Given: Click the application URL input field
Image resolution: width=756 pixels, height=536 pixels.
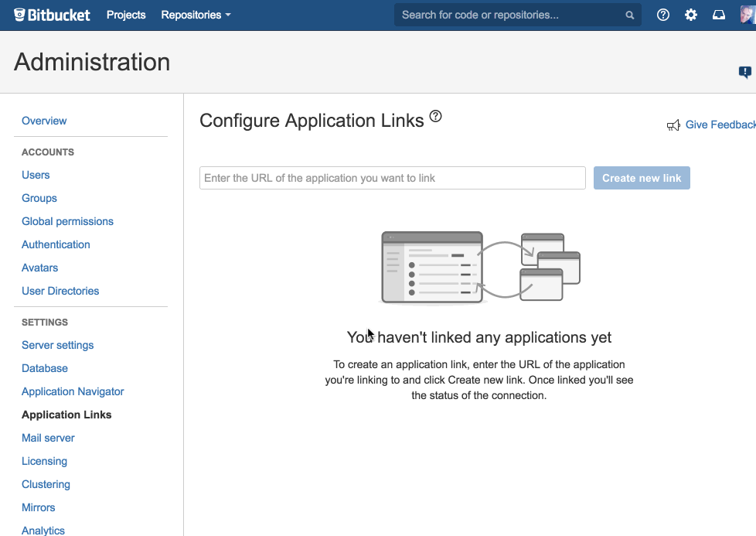Looking at the screenshot, I should 393,178.
